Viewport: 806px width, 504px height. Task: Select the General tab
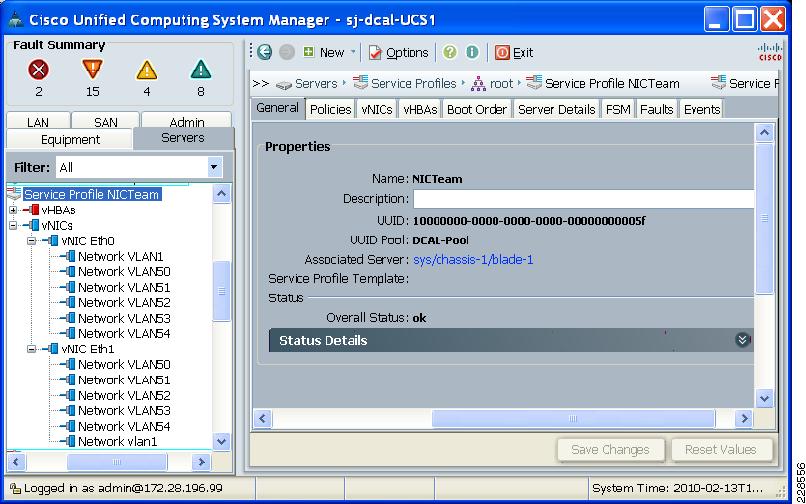278,108
